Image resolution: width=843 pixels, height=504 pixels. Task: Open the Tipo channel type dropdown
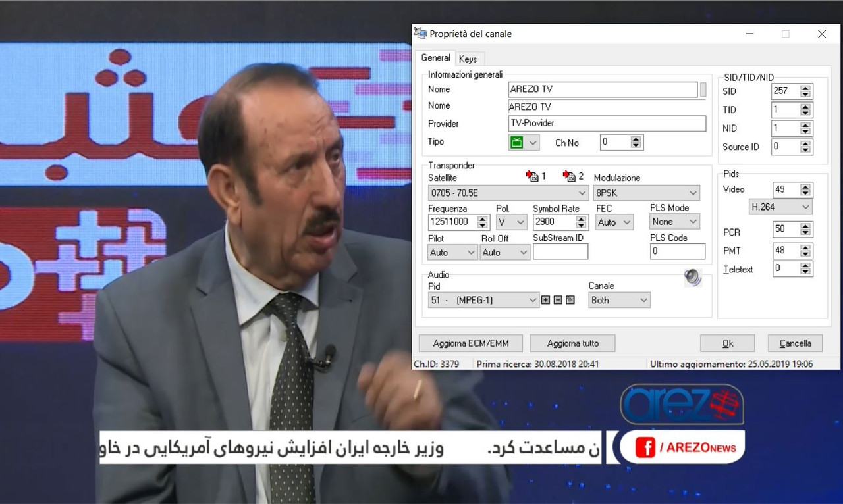tap(524, 142)
